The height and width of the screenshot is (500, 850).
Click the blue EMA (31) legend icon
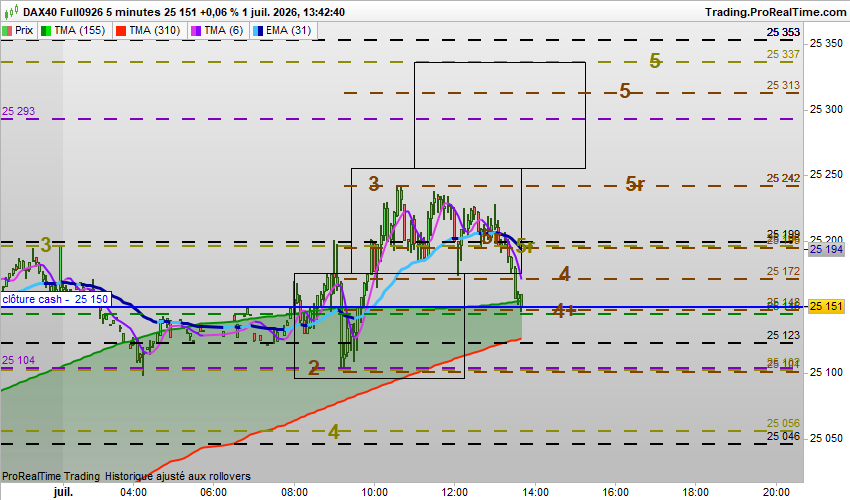[258, 31]
